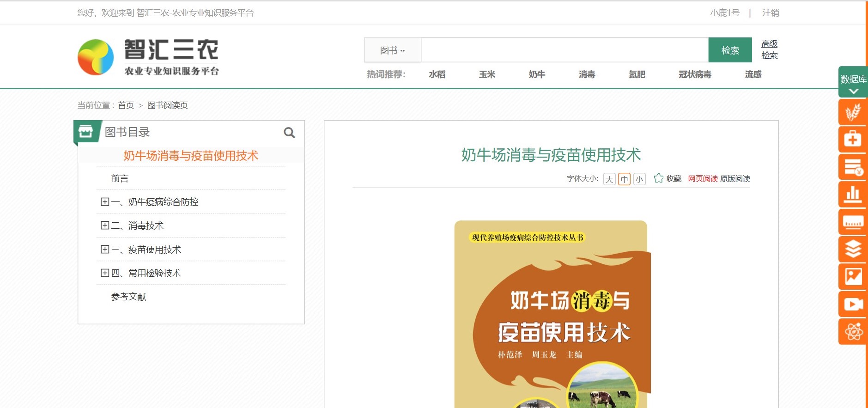Open the atom science sidebar icon

pos(853,331)
